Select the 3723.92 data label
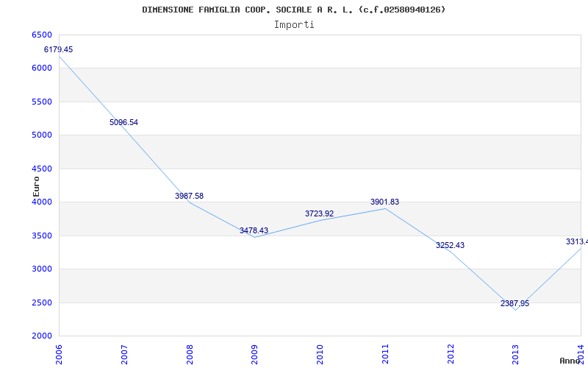This screenshot has width=588, height=368. pos(319,213)
